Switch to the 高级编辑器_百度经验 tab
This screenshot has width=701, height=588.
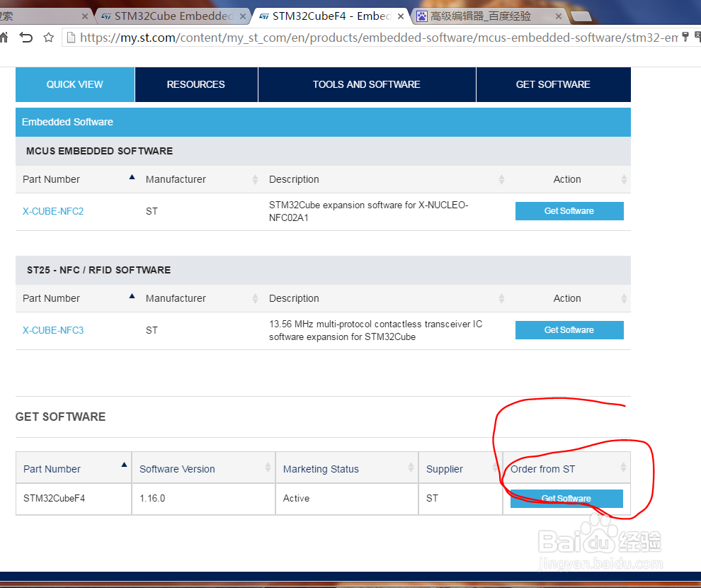point(490,16)
